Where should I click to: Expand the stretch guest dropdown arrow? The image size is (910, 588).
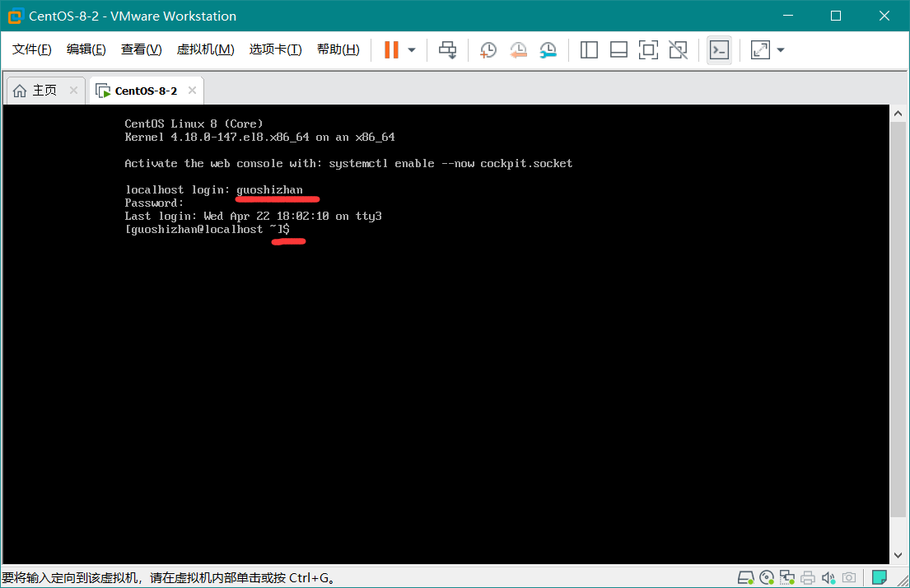[781, 50]
